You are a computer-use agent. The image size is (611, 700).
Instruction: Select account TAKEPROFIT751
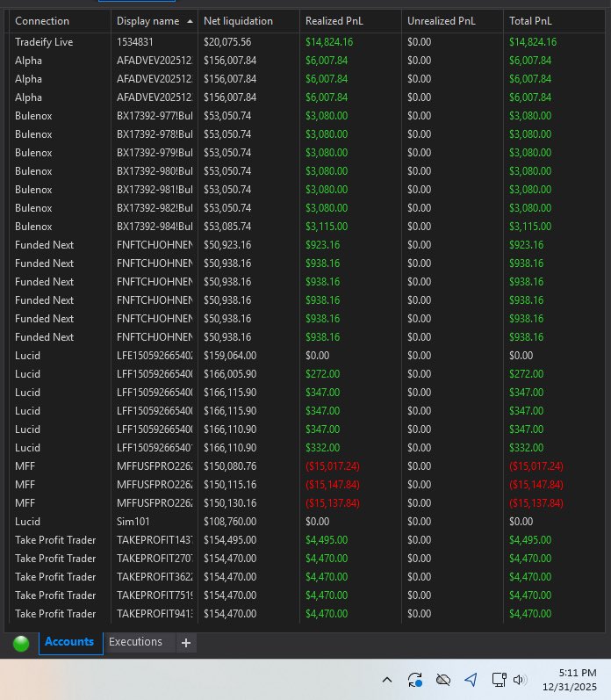(x=155, y=595)
